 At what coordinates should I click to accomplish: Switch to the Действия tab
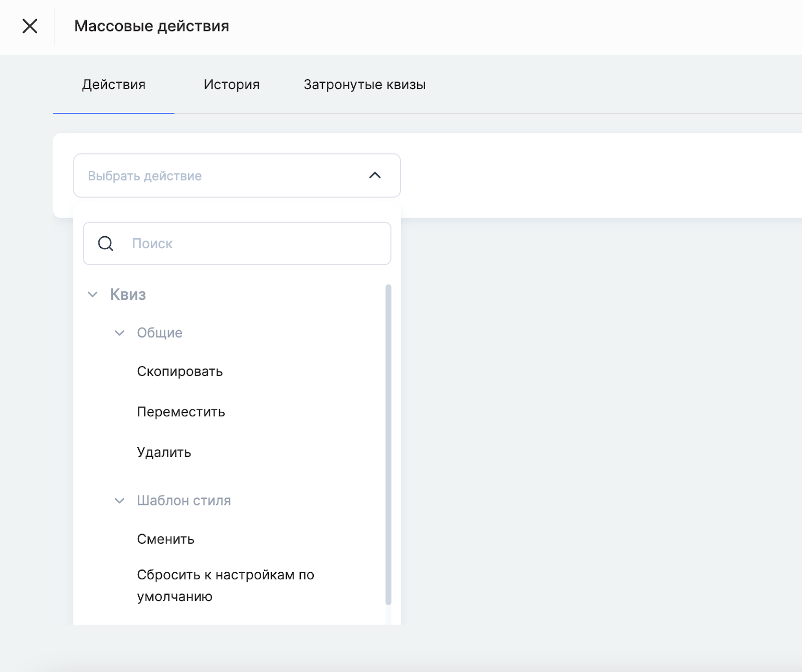tap(114, 85)
